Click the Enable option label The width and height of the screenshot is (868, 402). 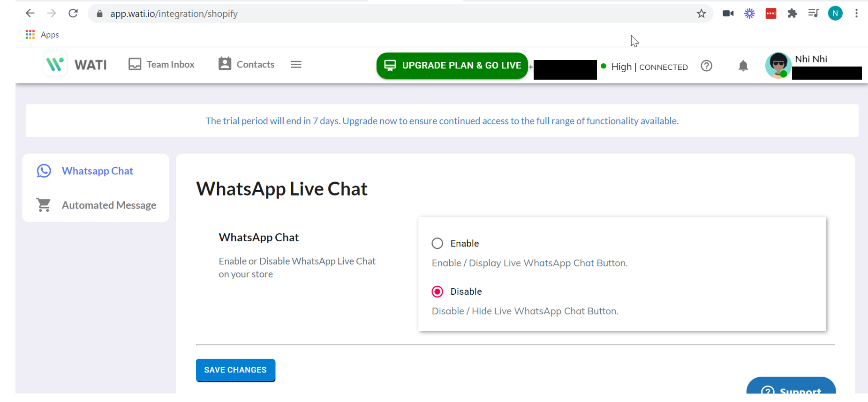tap(464, 243)
